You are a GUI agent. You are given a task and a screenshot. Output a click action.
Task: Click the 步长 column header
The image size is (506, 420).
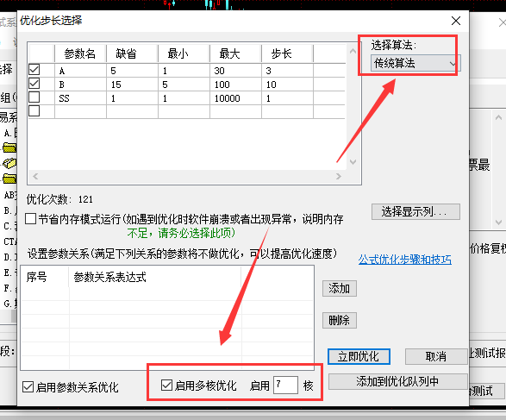[x=287, y=53]
